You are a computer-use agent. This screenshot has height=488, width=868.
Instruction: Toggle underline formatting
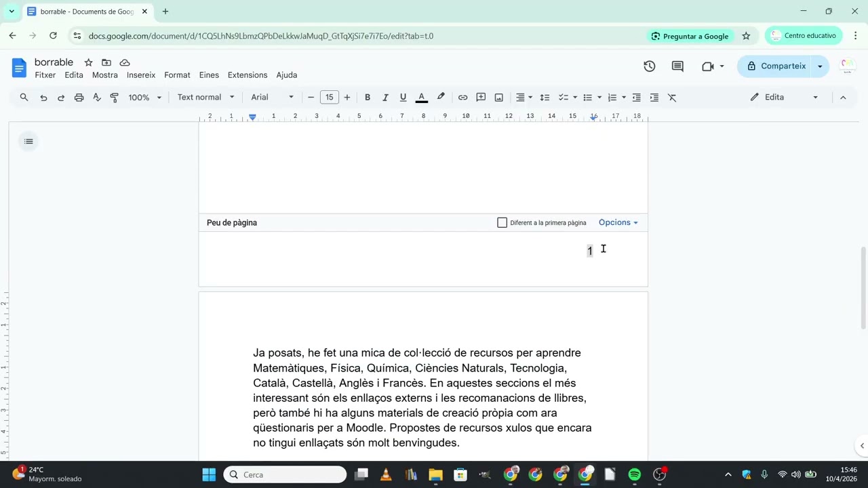tap(403, 98)
